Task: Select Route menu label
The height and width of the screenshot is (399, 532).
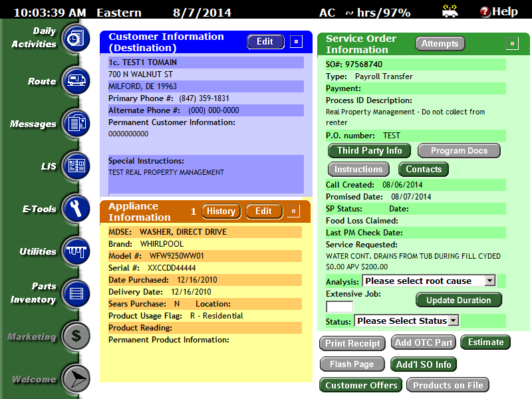Action: tap(42, 81)
